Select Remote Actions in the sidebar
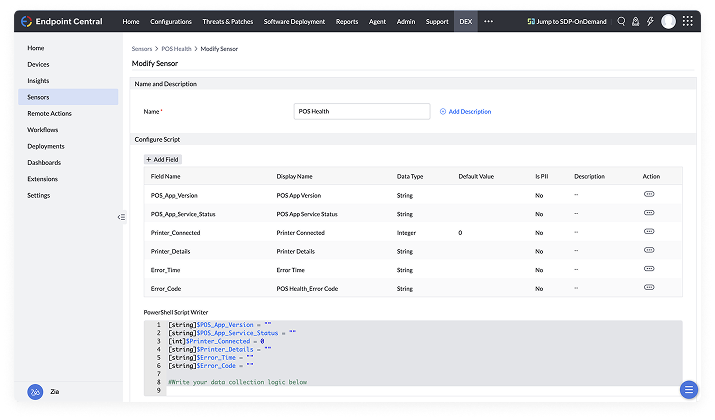This screenshot has height=420, width=715. [x=49, y=113]
